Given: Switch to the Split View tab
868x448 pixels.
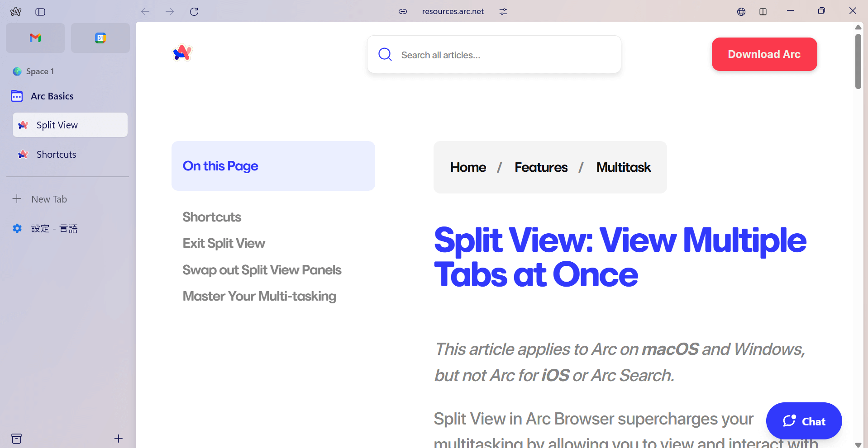Looking at the screenshot, I should point(70,125).
